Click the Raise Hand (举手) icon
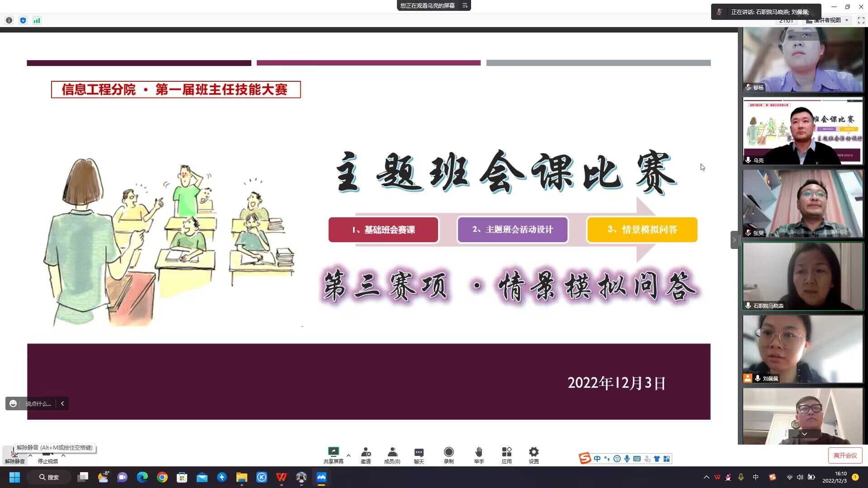Viewport: 868px width, 488px height. click(x=479, y=453)
